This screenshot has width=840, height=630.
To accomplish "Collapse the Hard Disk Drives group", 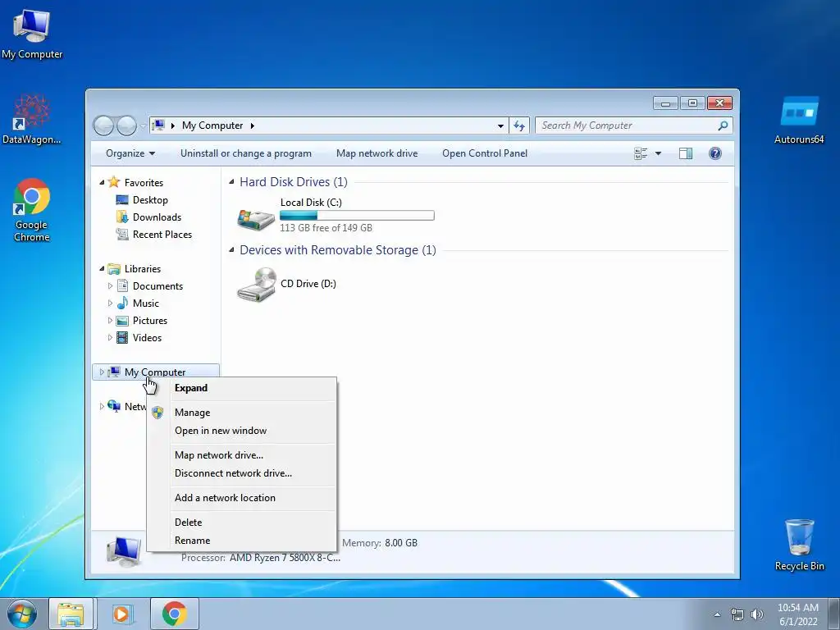I will coord(231,182).
